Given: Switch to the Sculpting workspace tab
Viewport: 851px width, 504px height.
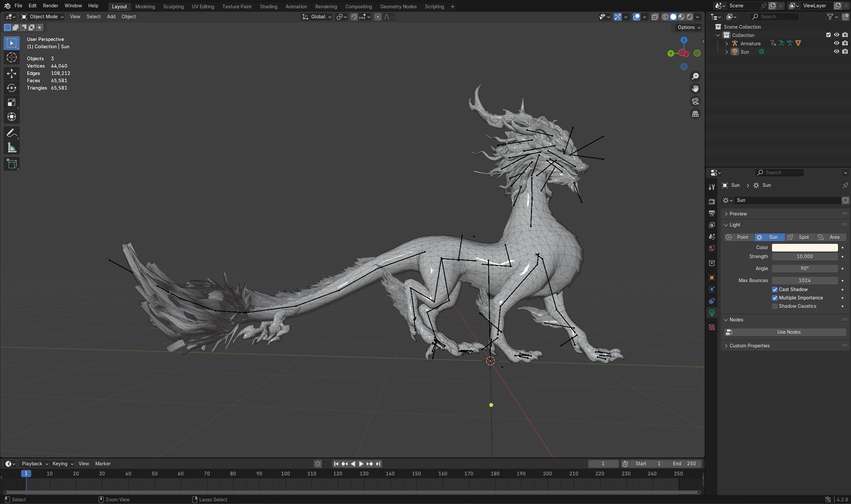Looking at the screenshot, I should [x=173, y=6].
